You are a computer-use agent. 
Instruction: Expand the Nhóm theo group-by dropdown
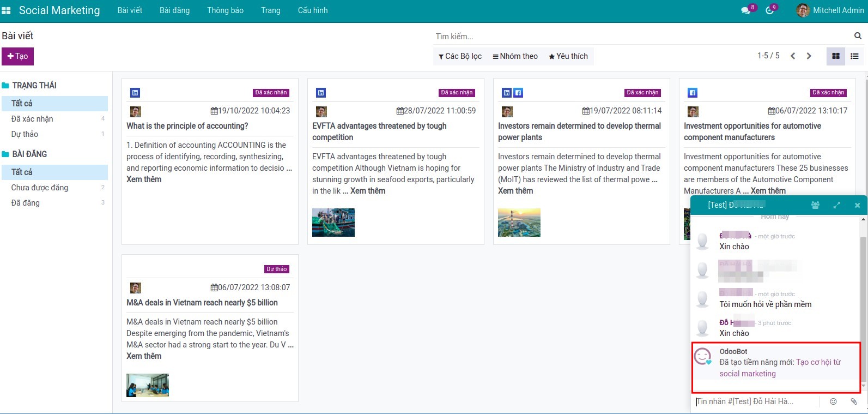pyautogui.click(x=515, y=56)
